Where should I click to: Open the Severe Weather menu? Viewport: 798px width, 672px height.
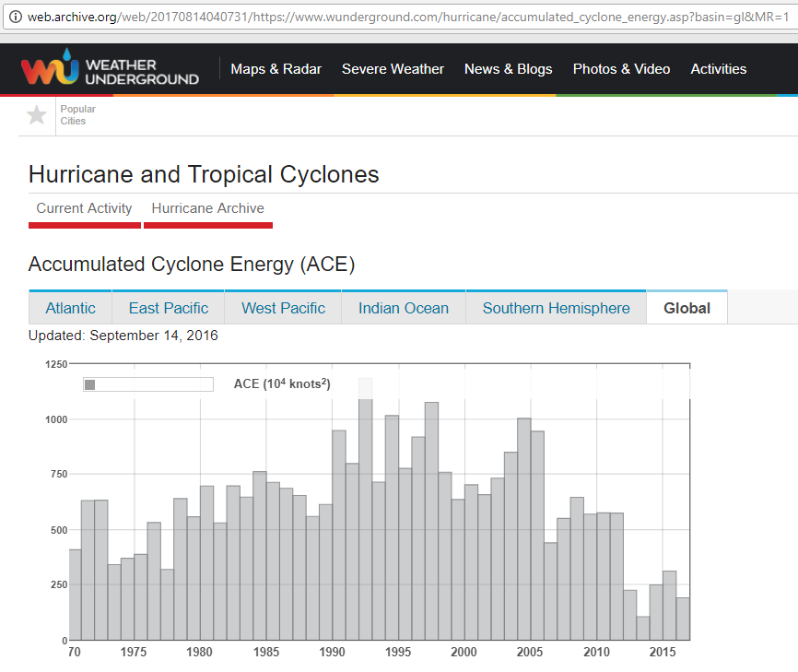click(393, 69)
